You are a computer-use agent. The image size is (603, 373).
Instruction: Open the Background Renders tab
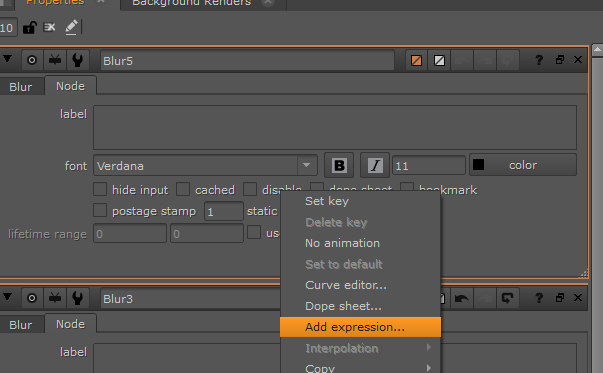point(192,3)
